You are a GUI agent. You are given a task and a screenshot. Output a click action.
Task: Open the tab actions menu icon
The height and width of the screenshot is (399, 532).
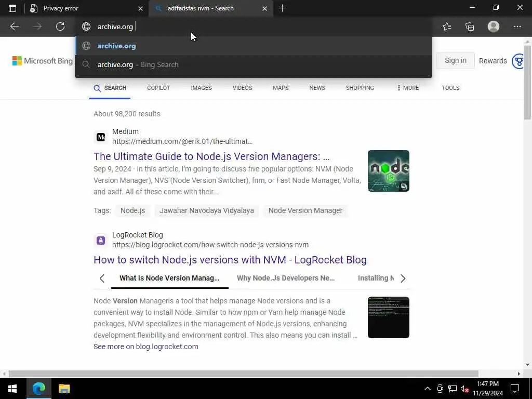(12, 8)
